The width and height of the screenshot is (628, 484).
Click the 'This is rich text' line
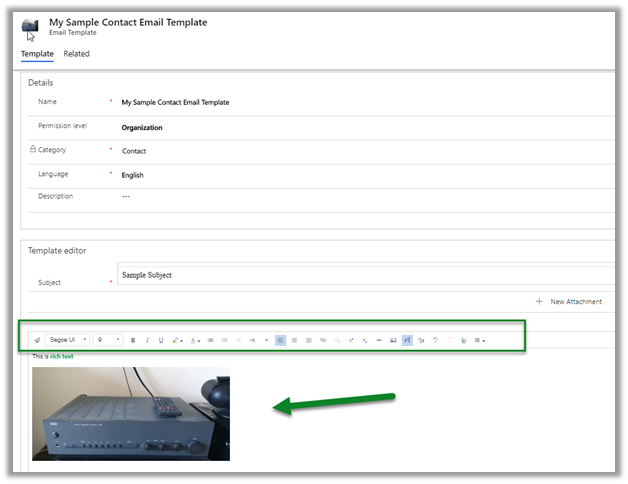point(53,356)
